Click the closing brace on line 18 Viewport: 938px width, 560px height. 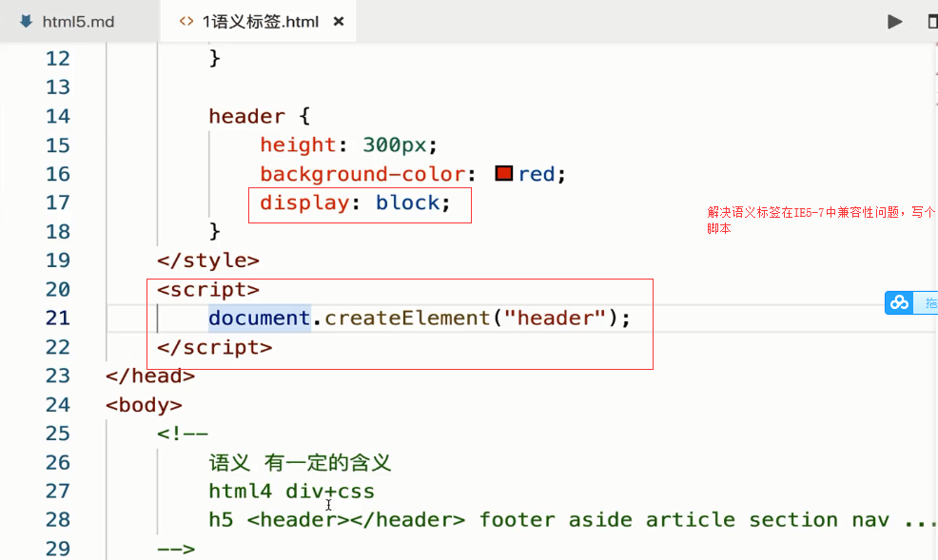coord(214,231)
